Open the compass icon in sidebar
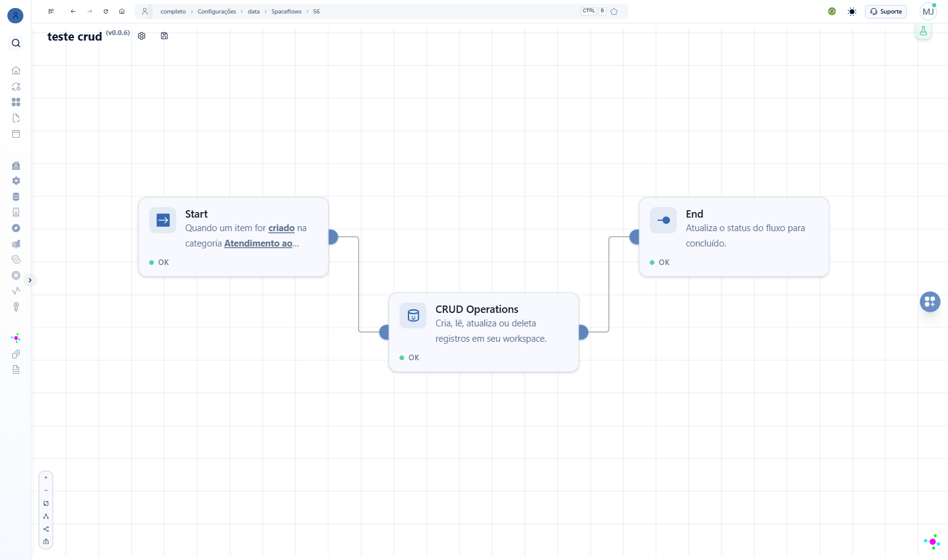 point(16,228)
